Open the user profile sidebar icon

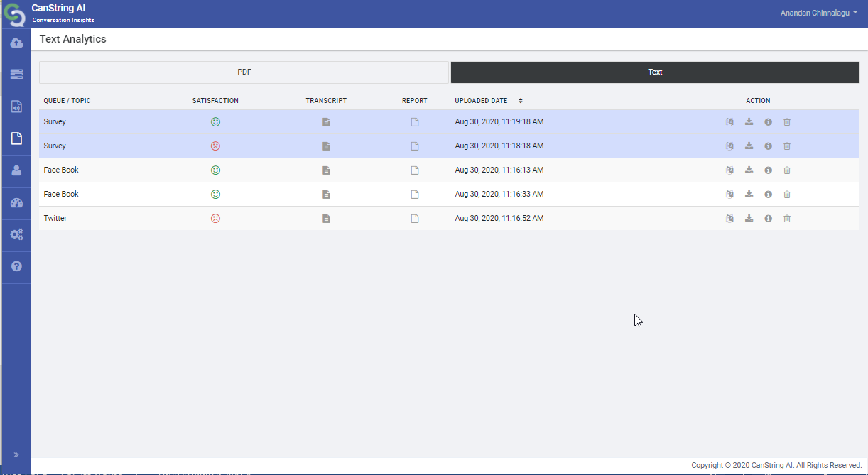pos(16,170)
